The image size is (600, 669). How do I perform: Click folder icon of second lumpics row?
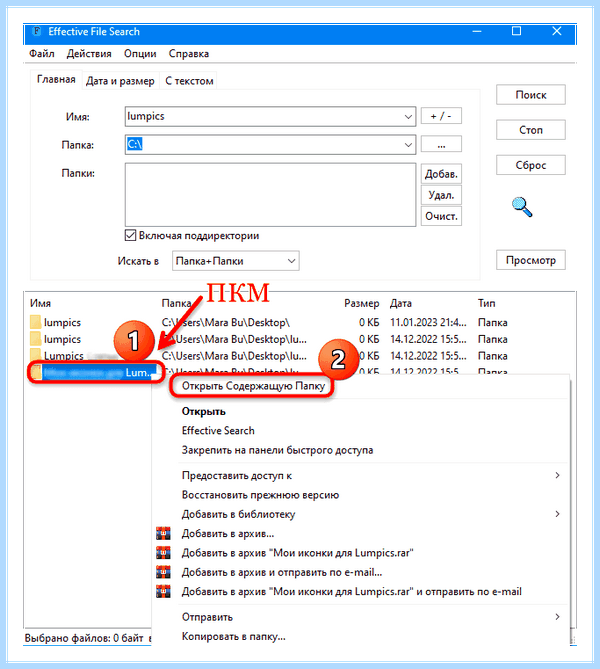click(36, 339)
